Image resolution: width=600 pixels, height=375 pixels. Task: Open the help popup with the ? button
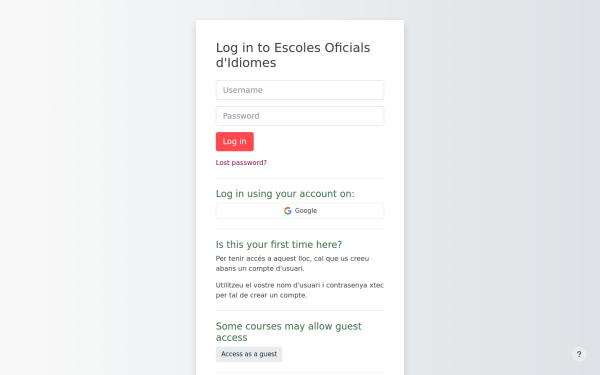[579, 354]
